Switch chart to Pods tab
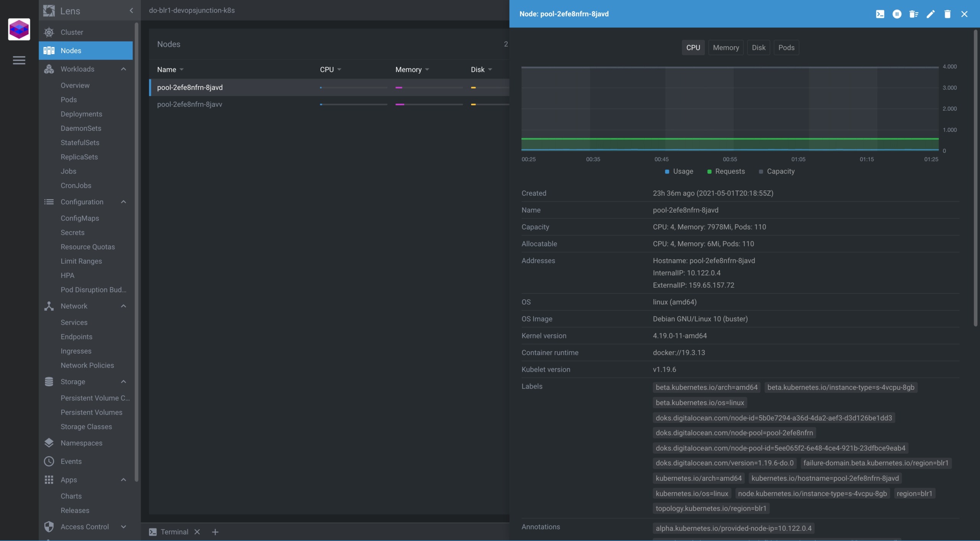Screen dimensions: 980x541 [x=786, y=48]
